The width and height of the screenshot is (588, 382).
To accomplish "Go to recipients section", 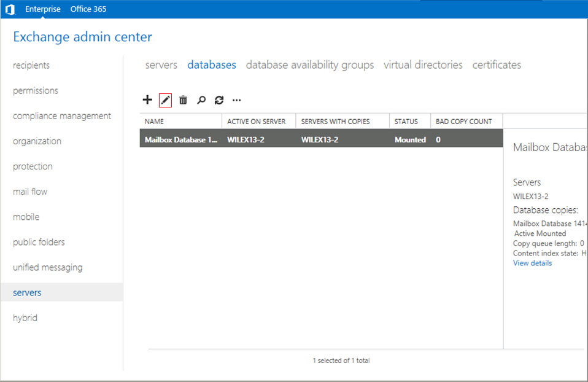I will point(31,65).
